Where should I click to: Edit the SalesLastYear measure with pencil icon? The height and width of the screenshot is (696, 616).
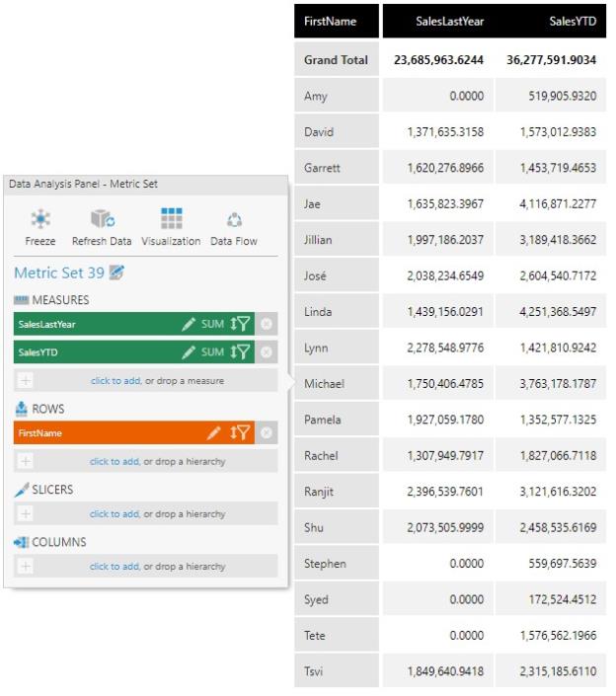click(189, 324)
